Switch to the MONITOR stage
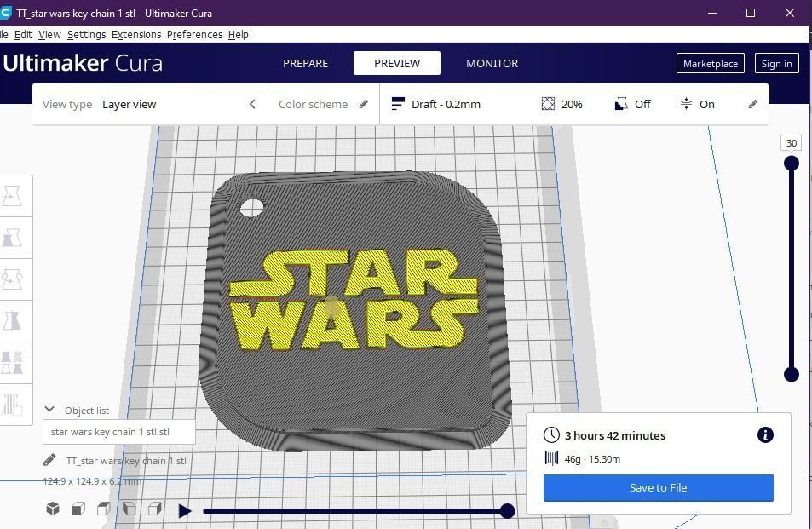Image resolution: width=812 pixels, height=529 pixels. pyautogui.click(x=492, y=63)
